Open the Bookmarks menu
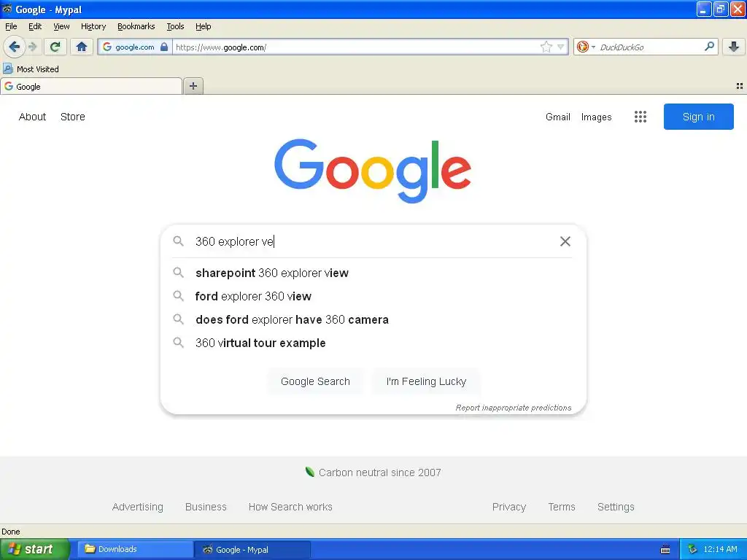Image resolution: width=747 pixels, height=560 pixels. tap(136, 27)
